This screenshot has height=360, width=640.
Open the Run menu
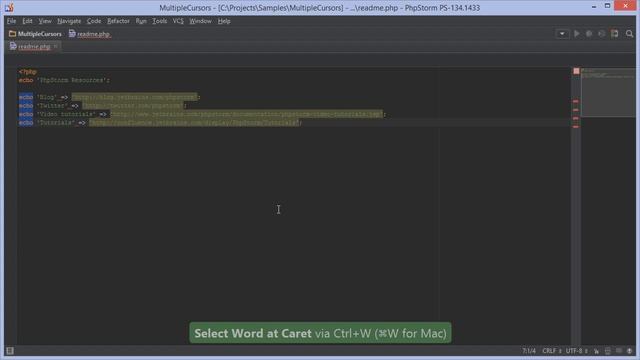[x=141, y=21]
